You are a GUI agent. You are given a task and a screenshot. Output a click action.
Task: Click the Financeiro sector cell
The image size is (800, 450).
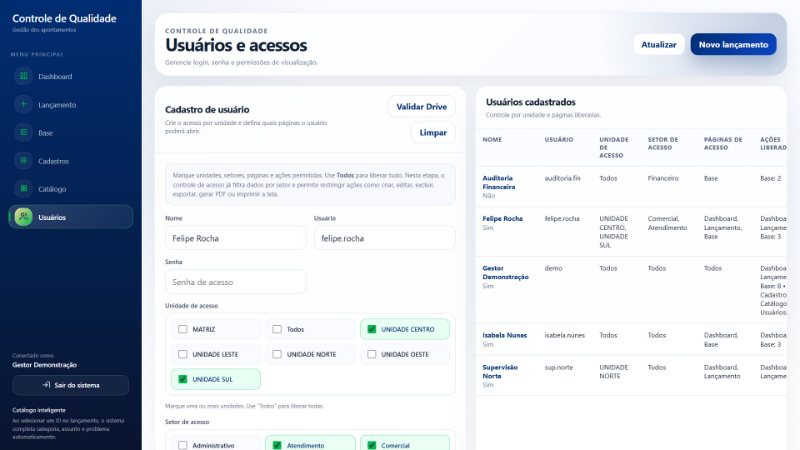[663, 178]
